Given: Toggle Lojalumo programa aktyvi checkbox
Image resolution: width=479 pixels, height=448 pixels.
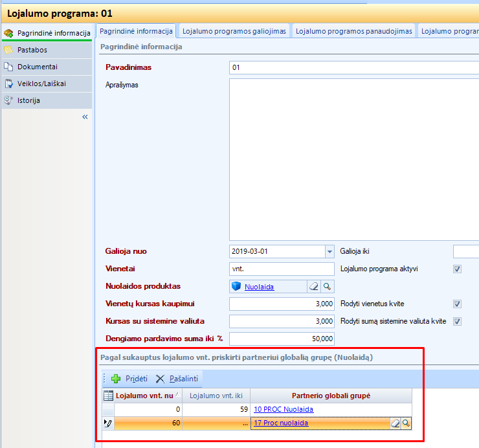Looking at the screenshot, I should (x=457, y=269).
